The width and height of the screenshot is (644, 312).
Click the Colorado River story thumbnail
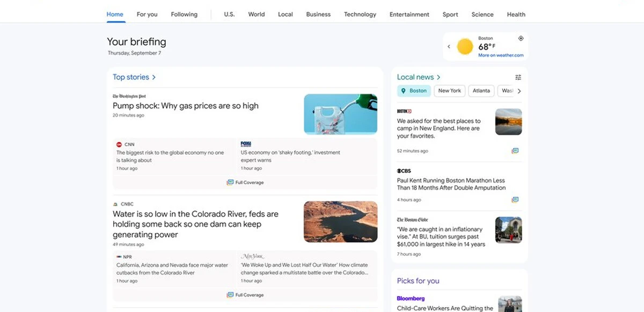click(x=340, y=222)
